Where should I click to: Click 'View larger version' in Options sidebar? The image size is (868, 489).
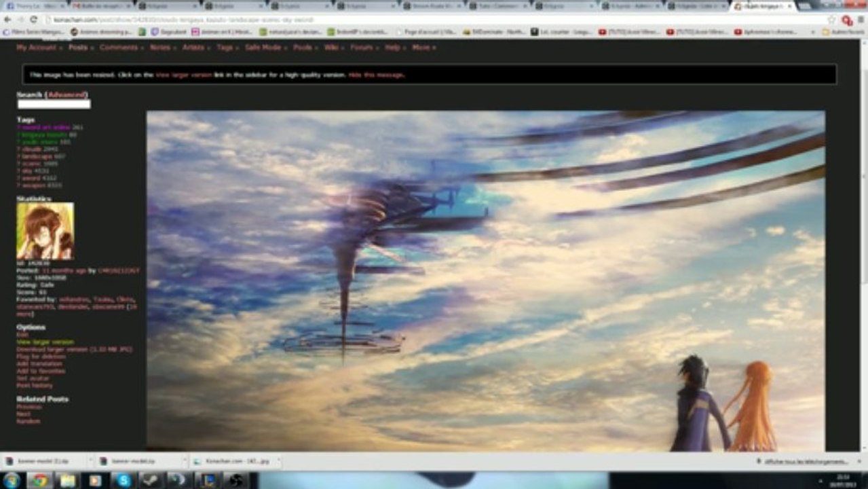coord(45,342)
